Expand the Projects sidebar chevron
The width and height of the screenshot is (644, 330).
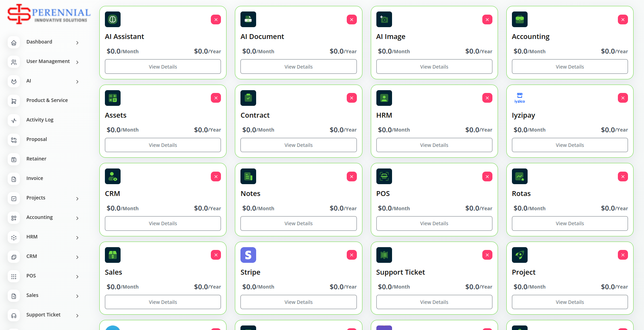click(77, 199)
